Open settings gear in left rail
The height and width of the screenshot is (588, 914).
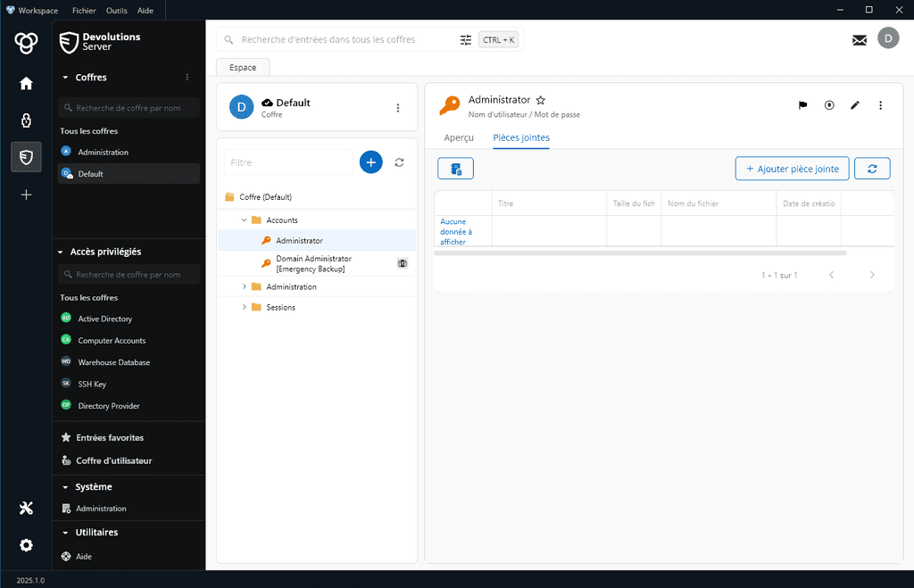(x=26, y=545)
